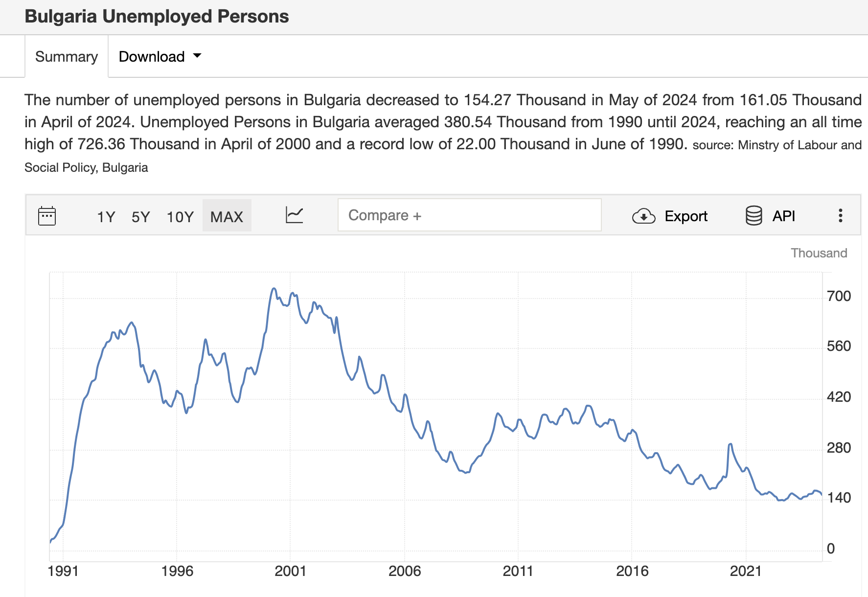868x597 pixels.
Task: Click the cloud download icon beside Export
Action: pyautogui.click(x=643, y=216)
